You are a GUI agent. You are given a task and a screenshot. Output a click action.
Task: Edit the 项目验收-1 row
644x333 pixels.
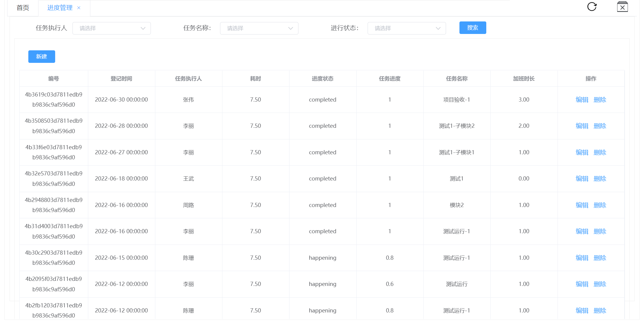tap(582, 100)
